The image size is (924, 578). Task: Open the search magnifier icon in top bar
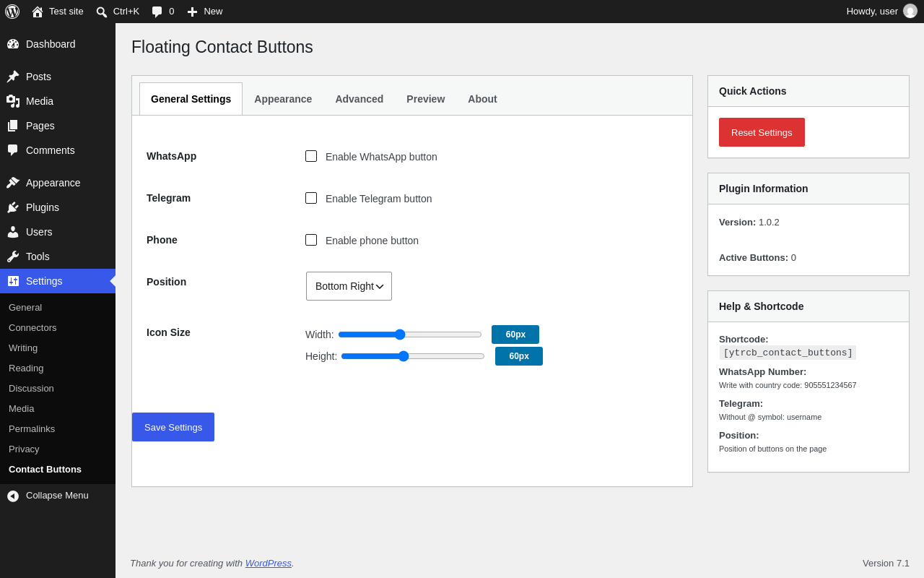coord(102,12)
